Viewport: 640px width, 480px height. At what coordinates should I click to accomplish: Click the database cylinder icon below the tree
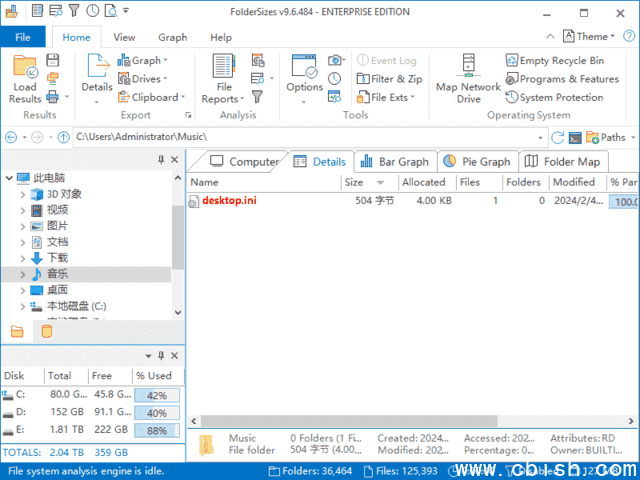47,331
